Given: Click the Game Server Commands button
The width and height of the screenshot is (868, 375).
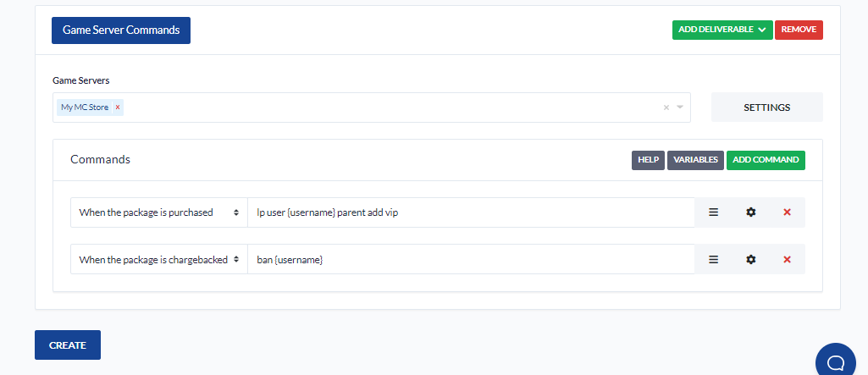Looking at the screenshot, I should (x=121, y=30).
